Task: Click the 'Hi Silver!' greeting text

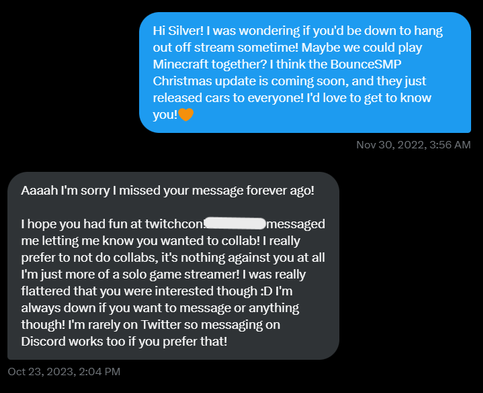Action: pyautogui.click(x=178, y=31)
